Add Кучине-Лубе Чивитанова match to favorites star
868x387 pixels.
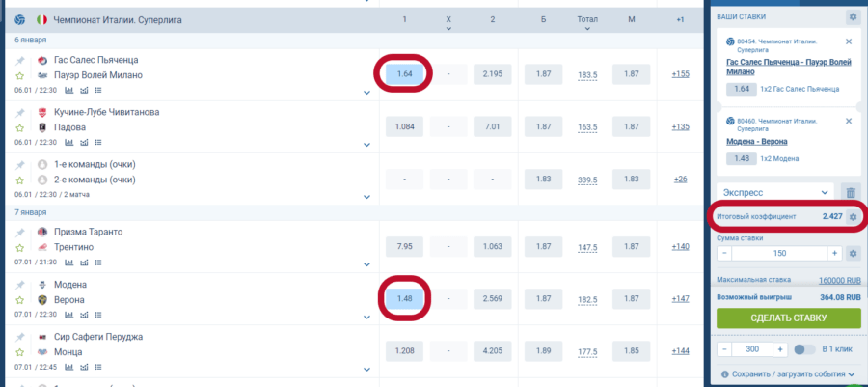[19, 127]
